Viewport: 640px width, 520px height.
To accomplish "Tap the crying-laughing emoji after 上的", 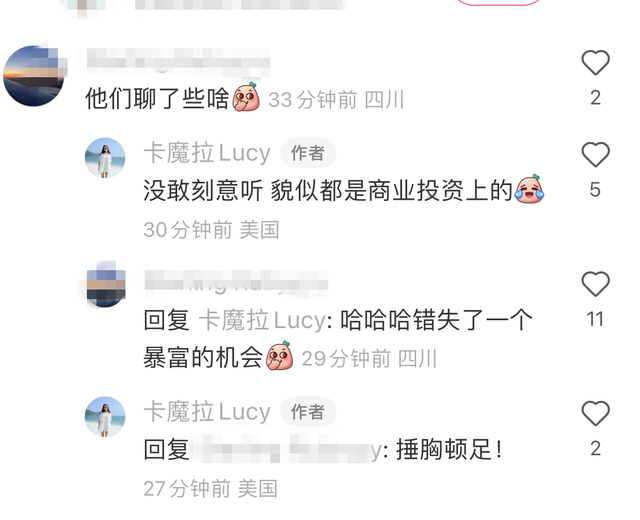I will (x=529, y=189).
